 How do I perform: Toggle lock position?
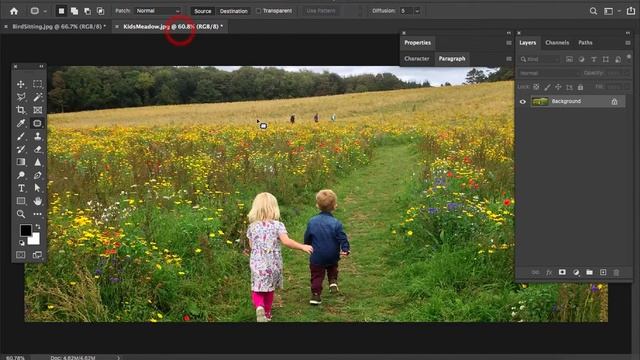pyautogui.click(x=558, y=87)
